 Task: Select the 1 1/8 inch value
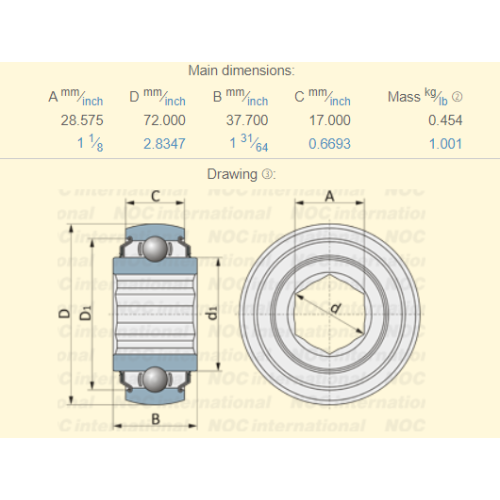click(x=90, y=144)
